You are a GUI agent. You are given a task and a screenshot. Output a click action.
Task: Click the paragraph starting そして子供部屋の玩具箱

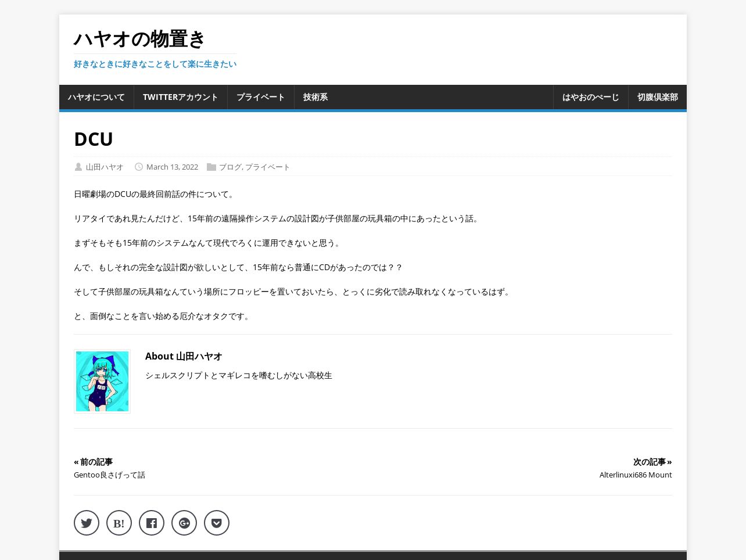293,292
